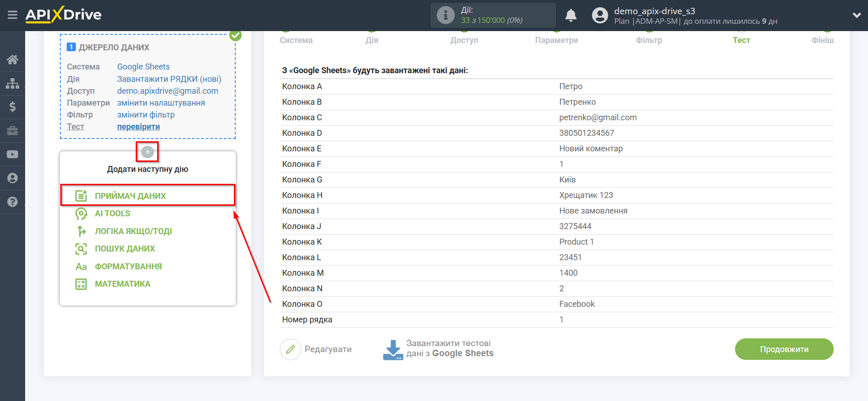868x401 pixels.
Task: Click the value Хрещатик 123
Action: [x=586, y=195]
